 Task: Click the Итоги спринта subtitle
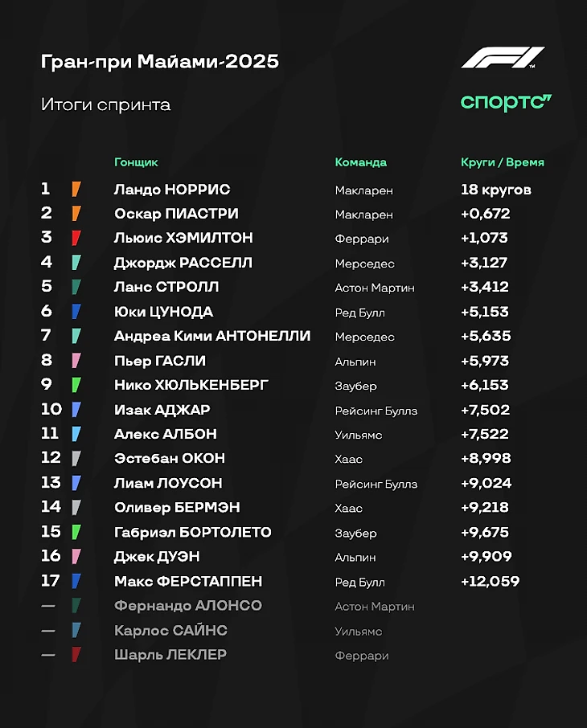click(105, 104)
